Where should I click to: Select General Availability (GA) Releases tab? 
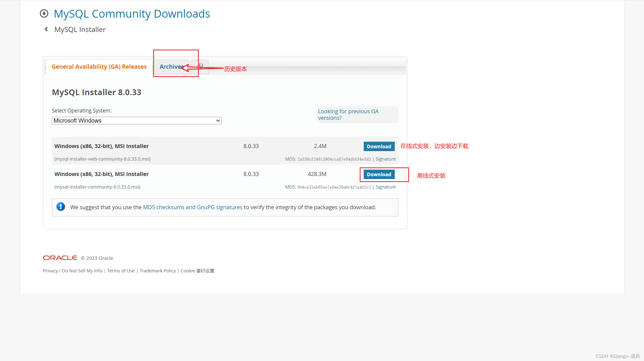coord(99,67)
